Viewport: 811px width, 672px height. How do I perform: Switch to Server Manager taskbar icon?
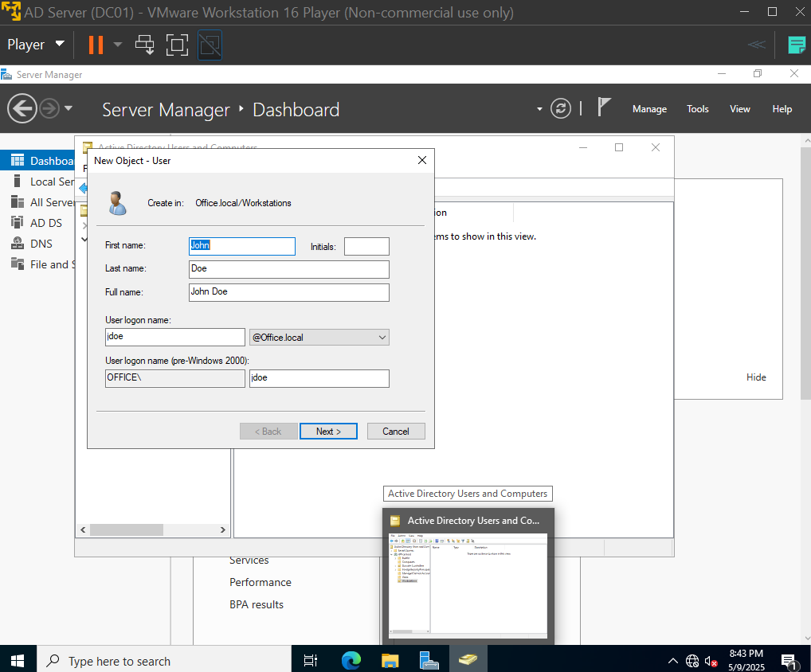tap(429, 660)
